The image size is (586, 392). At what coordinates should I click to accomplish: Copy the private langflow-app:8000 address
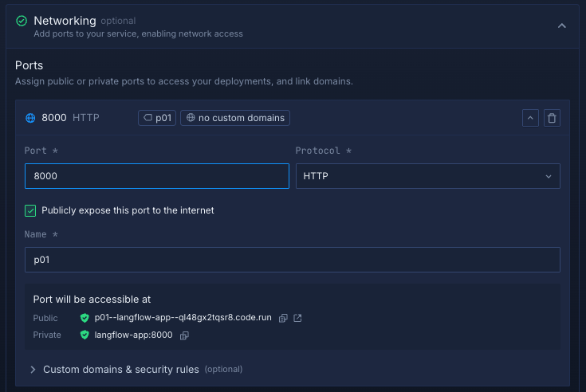coord(184,335)
